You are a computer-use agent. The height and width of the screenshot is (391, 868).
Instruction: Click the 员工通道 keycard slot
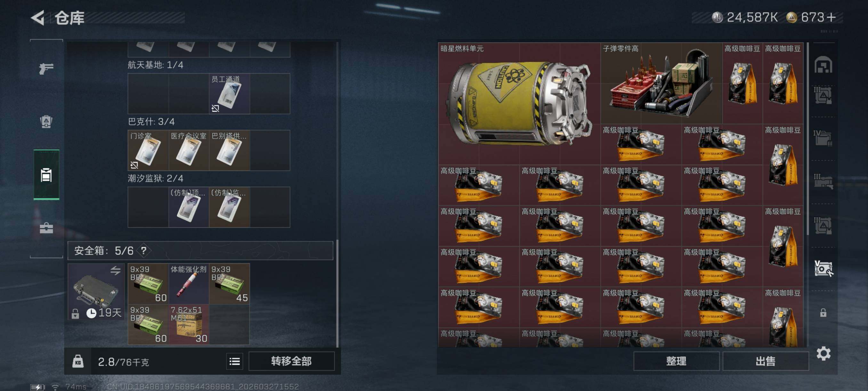point(229,94)
